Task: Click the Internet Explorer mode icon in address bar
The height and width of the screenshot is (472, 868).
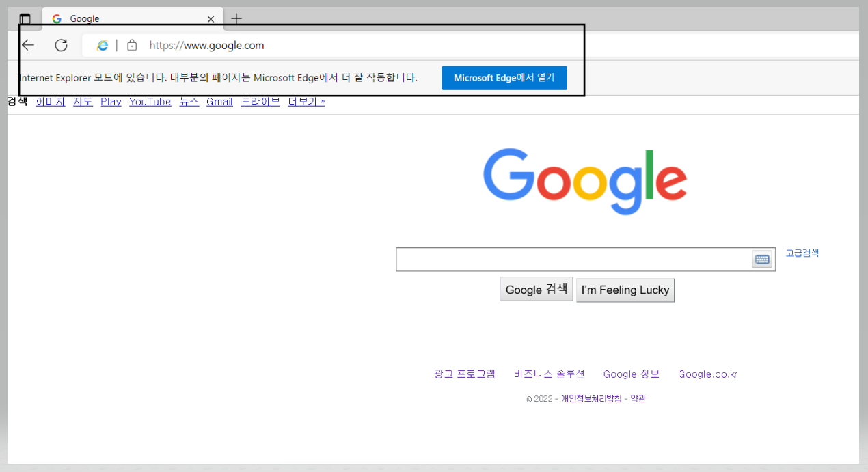Action: [x=103, y=45]
